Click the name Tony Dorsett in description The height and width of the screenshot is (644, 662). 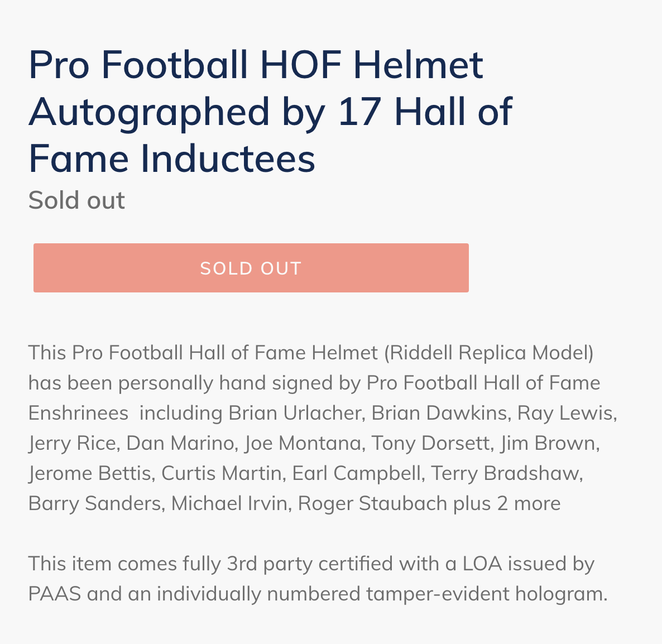[x=430, y=443]
